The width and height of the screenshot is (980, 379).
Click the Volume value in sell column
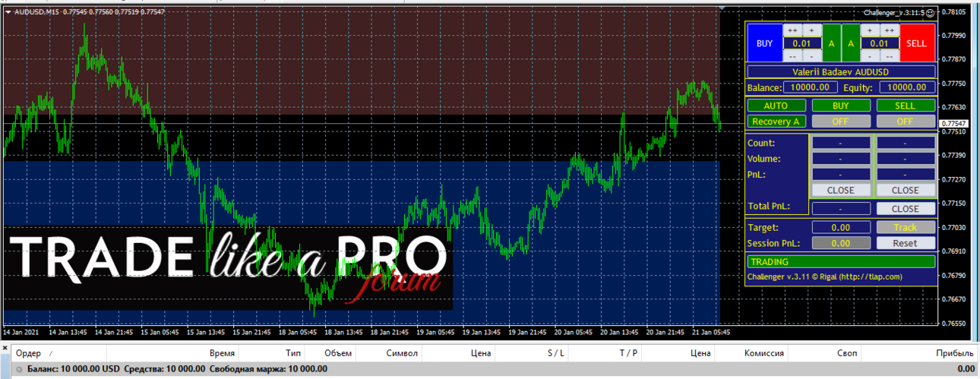pos(905,159)
